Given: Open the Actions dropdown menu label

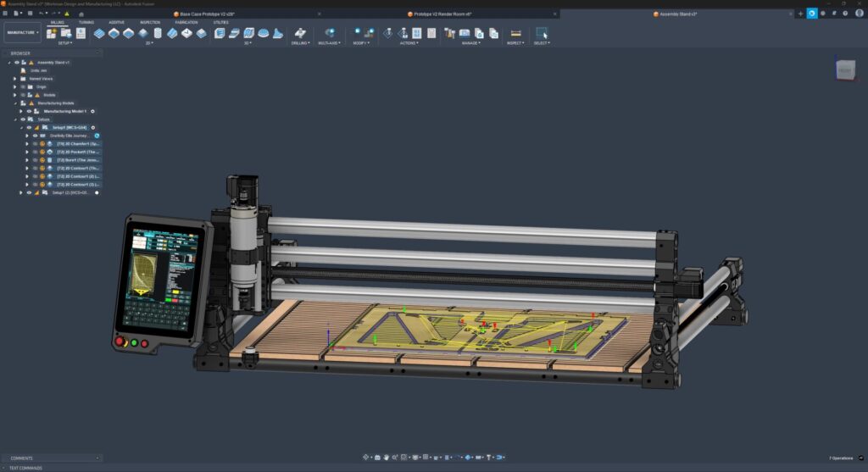Looking at the screenshot, I should [408, 42].
